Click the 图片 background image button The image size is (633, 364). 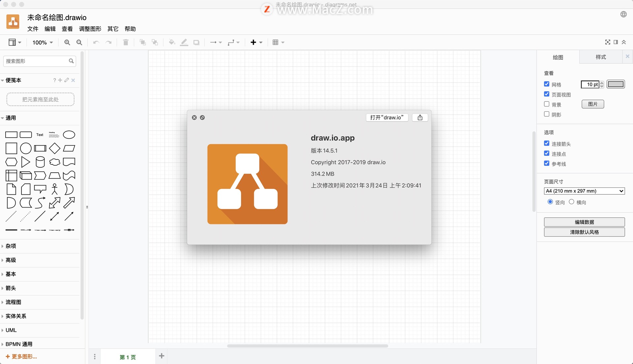[x=592, y=104]
